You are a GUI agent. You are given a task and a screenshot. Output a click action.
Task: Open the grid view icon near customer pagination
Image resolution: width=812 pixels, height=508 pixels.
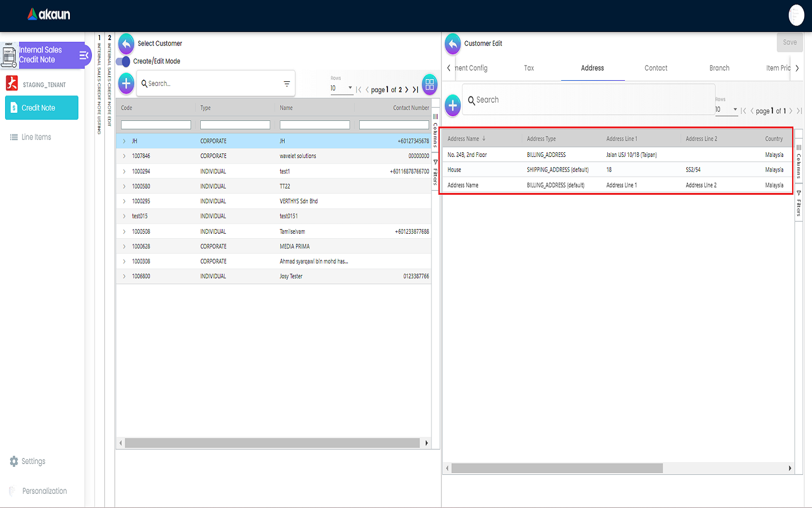(430, 85)
